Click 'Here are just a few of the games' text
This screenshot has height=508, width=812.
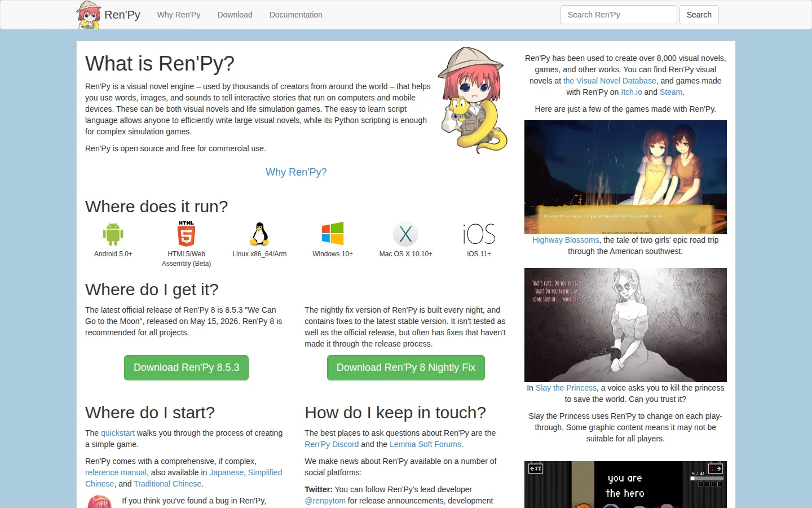click(625, 109)
